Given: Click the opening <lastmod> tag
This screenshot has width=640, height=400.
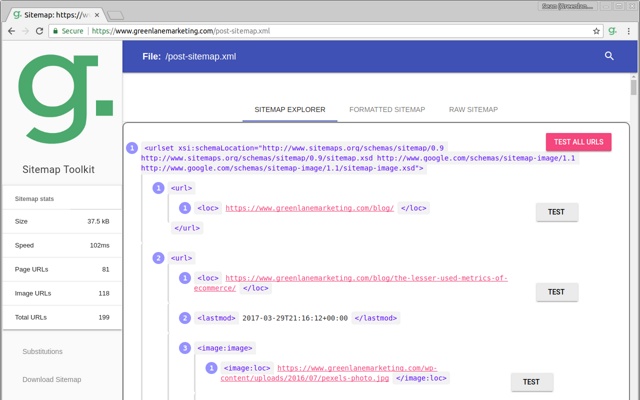Looking at the screenshot, I should pyautogui.click(x=216, y=318).
